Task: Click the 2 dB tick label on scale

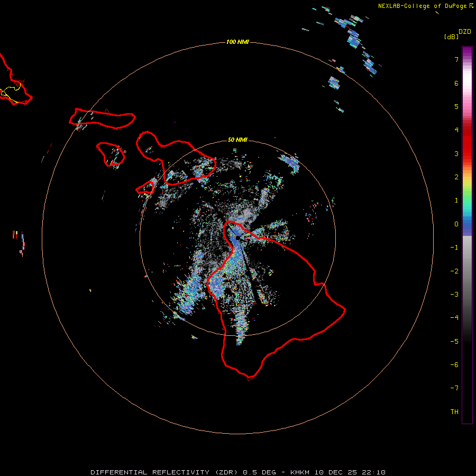Action: 456,177
